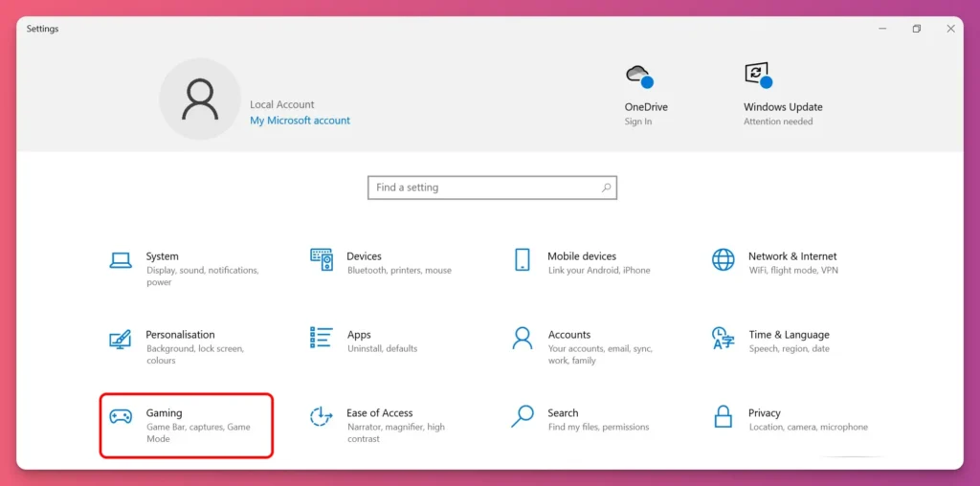This screenshot has height=486, width=980.
Task: Hit the magnifier in Find a setting box
Action: [606, 188]
